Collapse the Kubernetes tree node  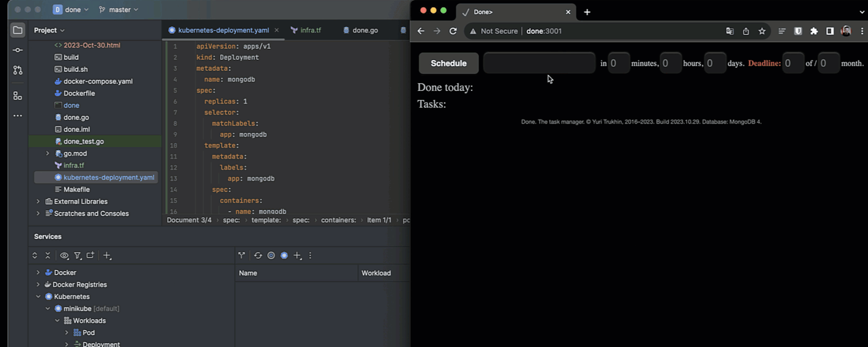coord(38,297)
